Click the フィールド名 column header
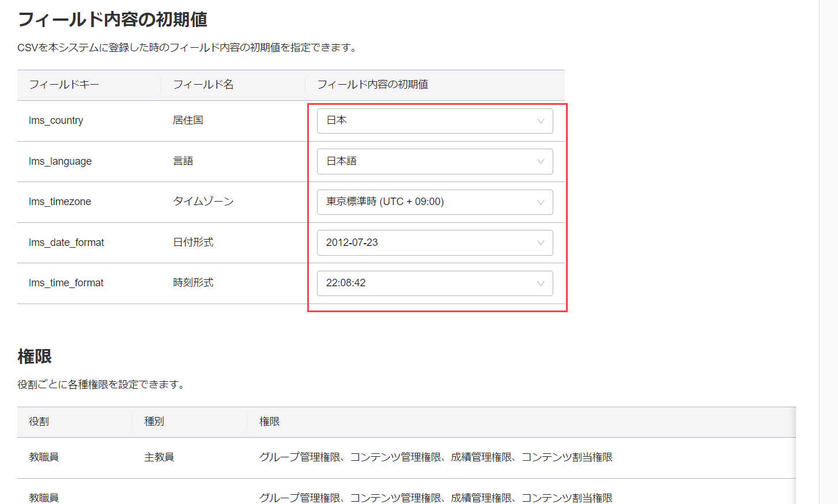 pyautogui.click(x=203, y=85)
